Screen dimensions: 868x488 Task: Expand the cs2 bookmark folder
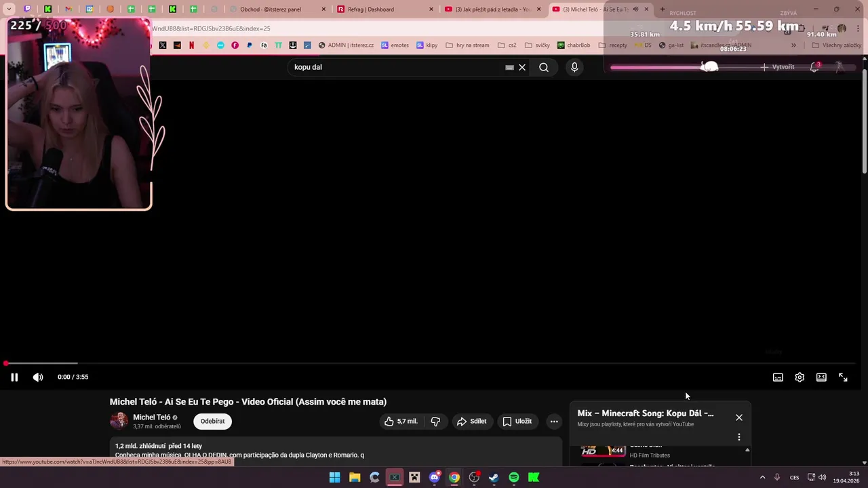click(x=507, y=45)
